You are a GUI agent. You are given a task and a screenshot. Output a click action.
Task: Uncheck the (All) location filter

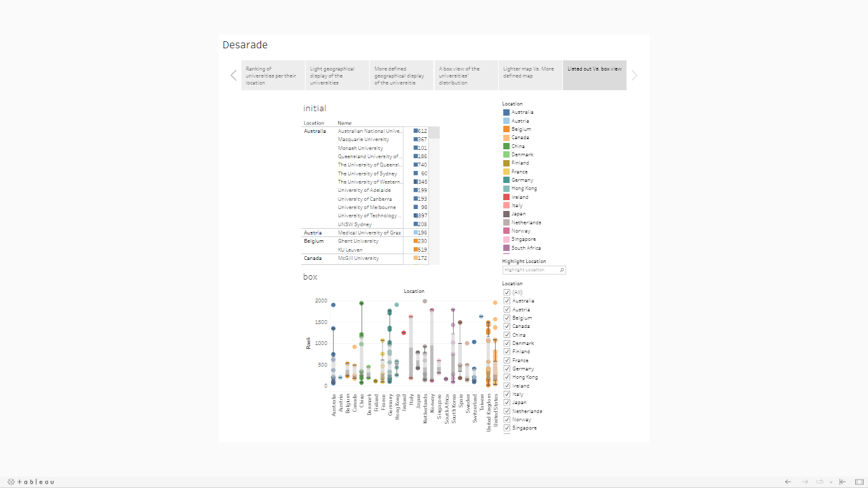506,292
